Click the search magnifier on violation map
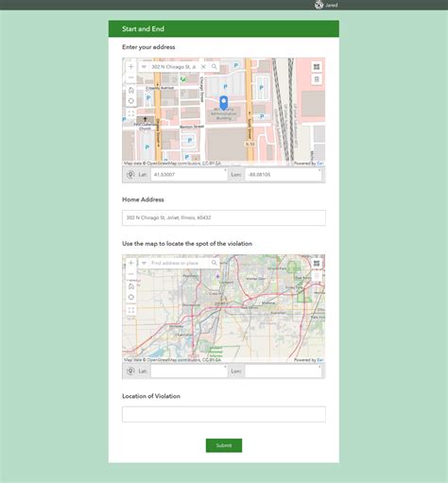This screenshot has width=448, height=483. (x=215, y=263)
